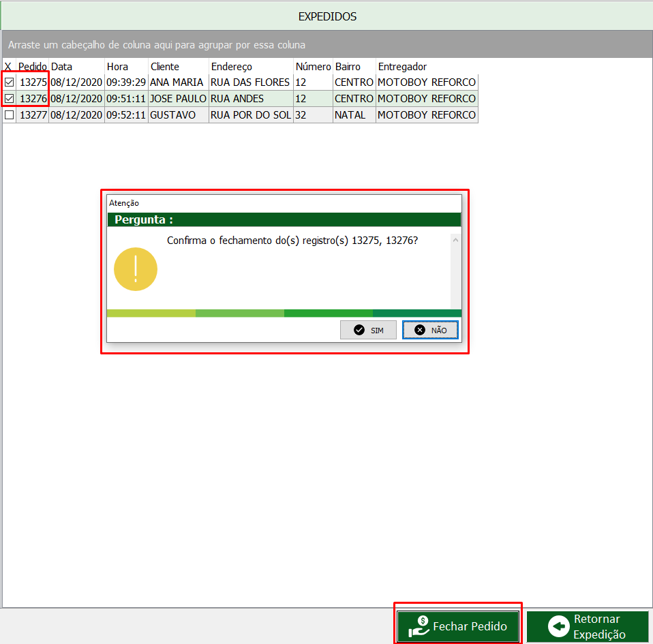Image resolution: width=653 pixels, height=644 pixels.
Task: Select client cell ANA MARIA
Action: click(178, 82)
